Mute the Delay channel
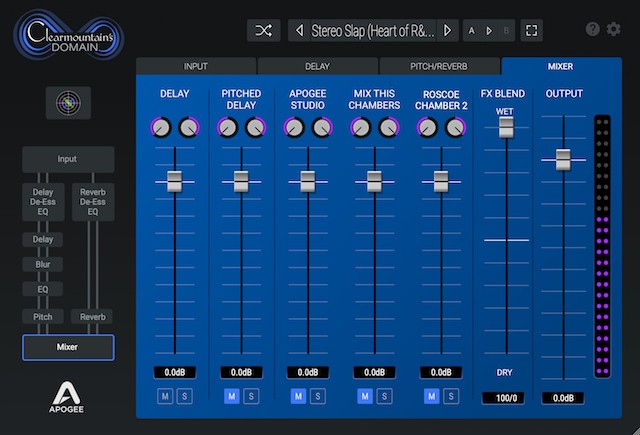The image size is (640, 435). (x=166, y=397)
